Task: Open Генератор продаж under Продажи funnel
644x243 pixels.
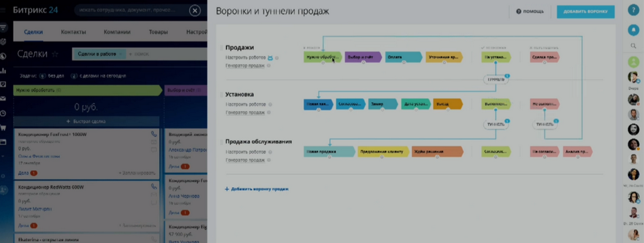Action: [x=245, y=65]
